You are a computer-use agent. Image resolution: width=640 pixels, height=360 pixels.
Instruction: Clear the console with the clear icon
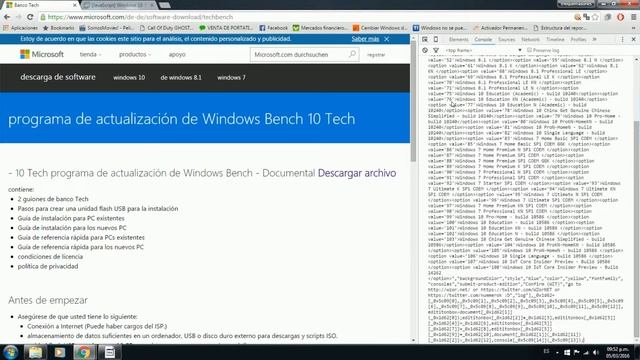(425, 50)
